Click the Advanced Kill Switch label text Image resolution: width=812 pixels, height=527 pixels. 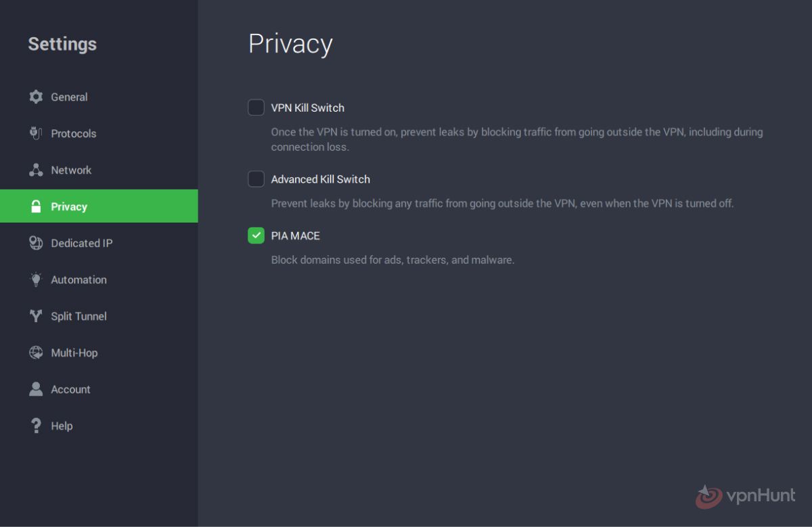(x=321, y=179)
